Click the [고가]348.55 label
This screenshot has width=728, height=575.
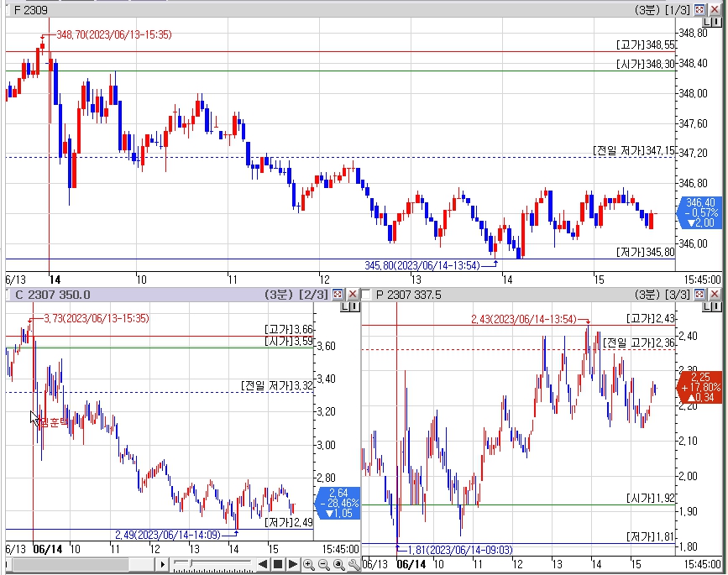coord(646,44)
